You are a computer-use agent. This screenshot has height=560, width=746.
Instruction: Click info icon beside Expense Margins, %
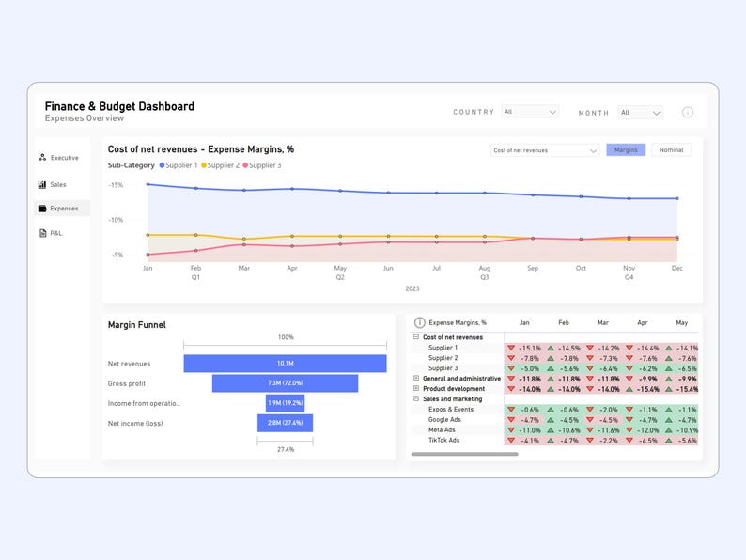click(x=419, y=322)
